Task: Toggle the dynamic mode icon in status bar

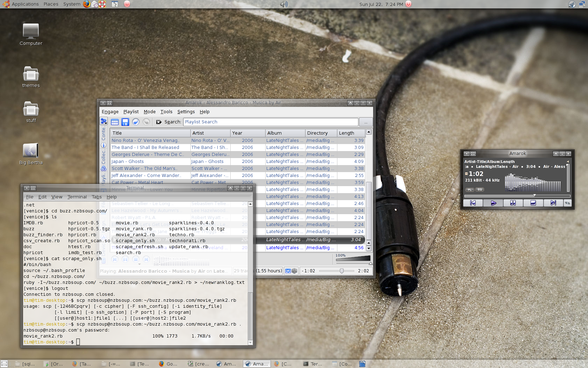Action: click(294, 271)
